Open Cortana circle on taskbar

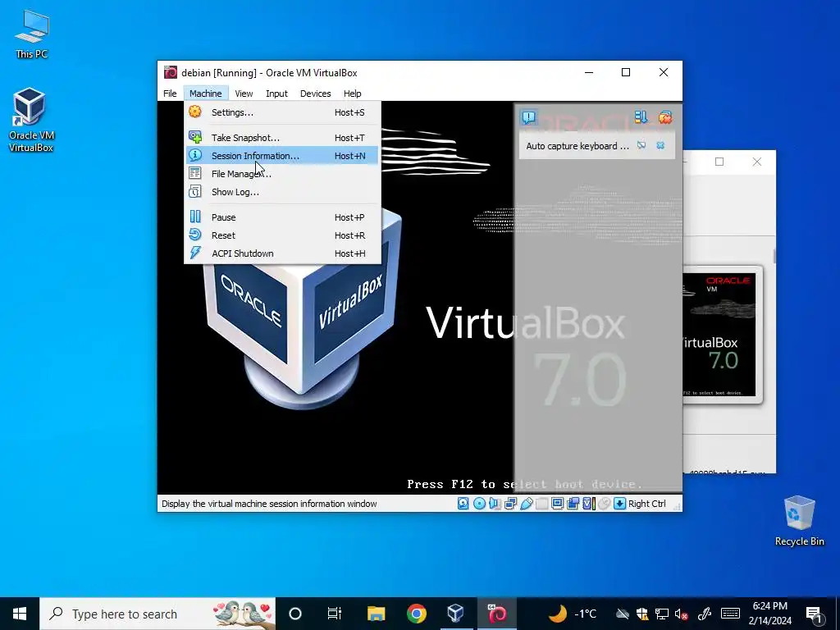[x=295, y=614]
